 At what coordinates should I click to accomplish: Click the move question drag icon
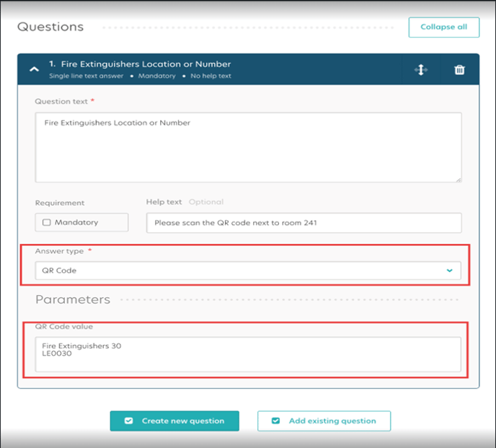pyautogui.click(x=421, y=69)
